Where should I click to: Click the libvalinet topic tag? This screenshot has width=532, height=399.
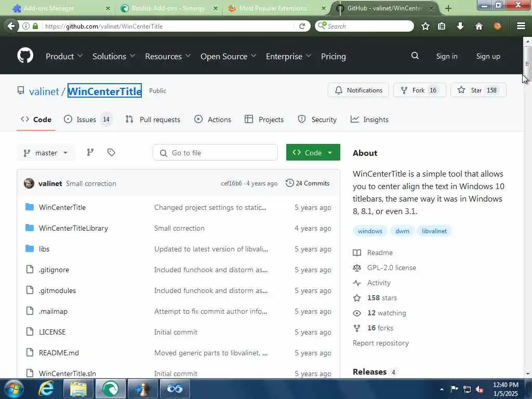click(434, 231)
